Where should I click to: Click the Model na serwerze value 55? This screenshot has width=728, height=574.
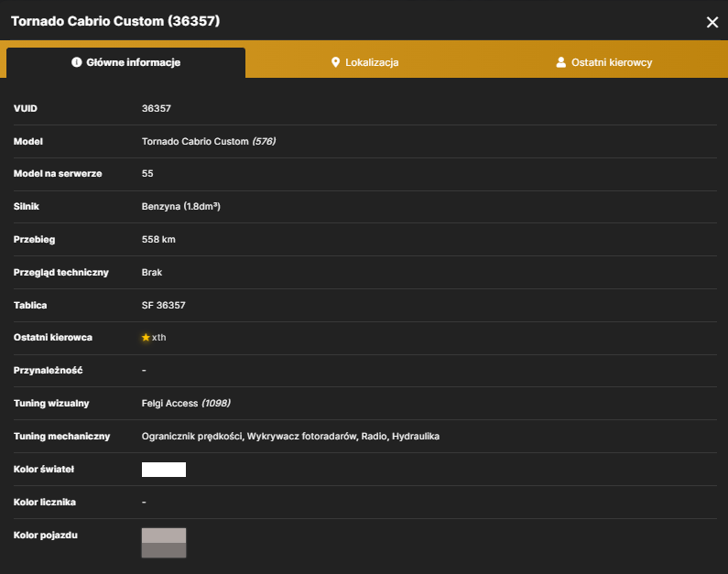pyautogui.click(x=147, y=174)
